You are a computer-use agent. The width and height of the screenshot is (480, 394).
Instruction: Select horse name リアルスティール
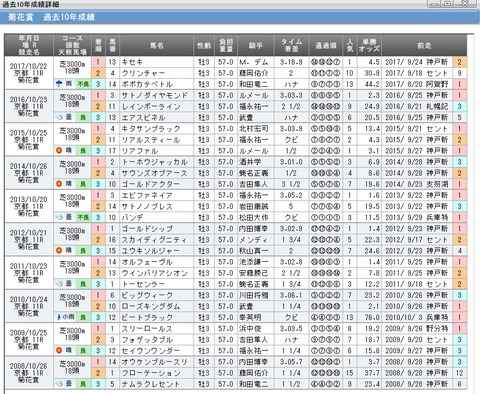click(151, 140)
